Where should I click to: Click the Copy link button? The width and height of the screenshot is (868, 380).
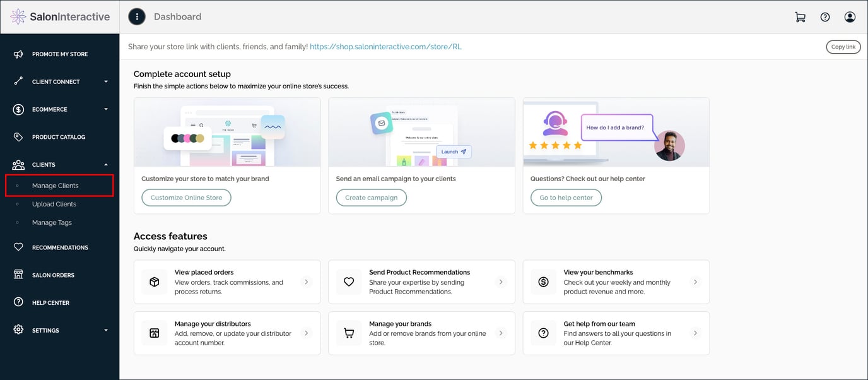(843, 47)
